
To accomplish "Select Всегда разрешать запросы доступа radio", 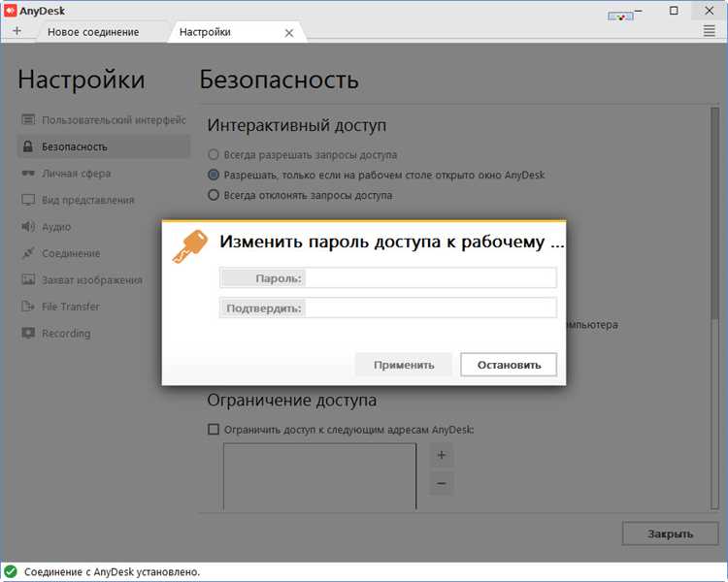I will [x=214, y=154].
